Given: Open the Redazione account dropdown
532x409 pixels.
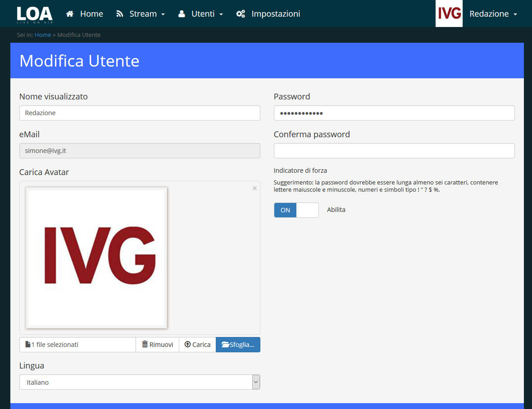Looking at the screenshot, I should 493,14.
